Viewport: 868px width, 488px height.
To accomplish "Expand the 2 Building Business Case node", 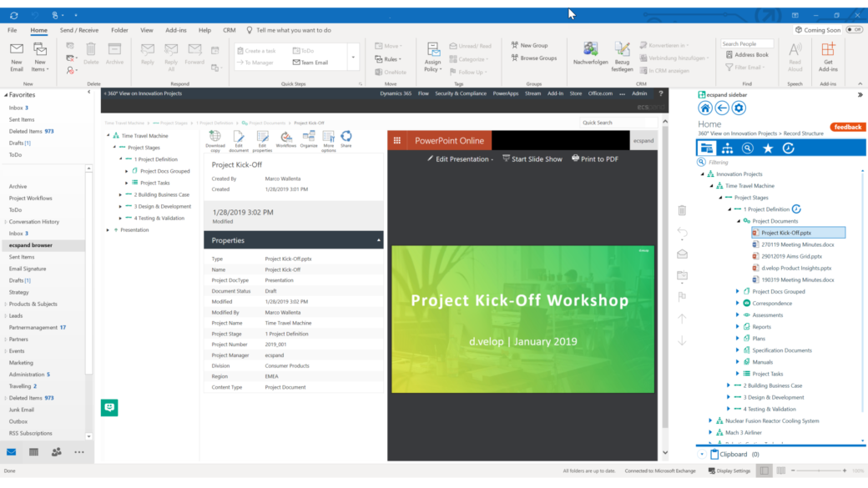I will (121, 194).
